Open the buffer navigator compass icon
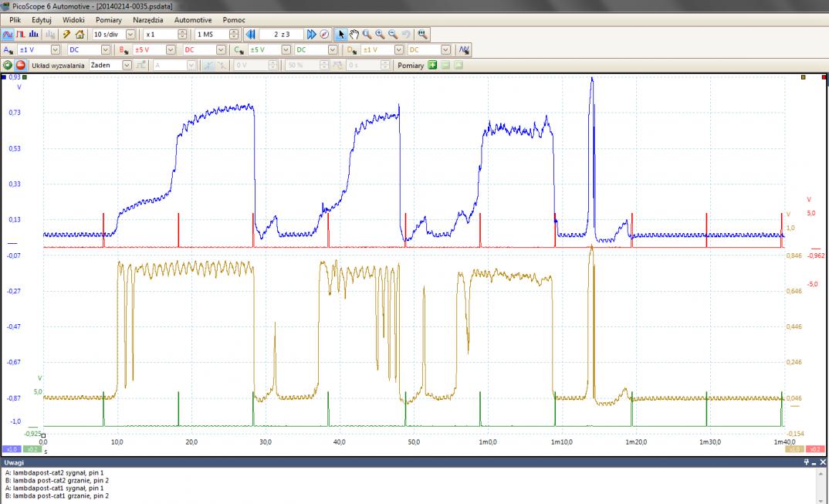This screenshot has height=504, width=829. [x=324, y=34]
